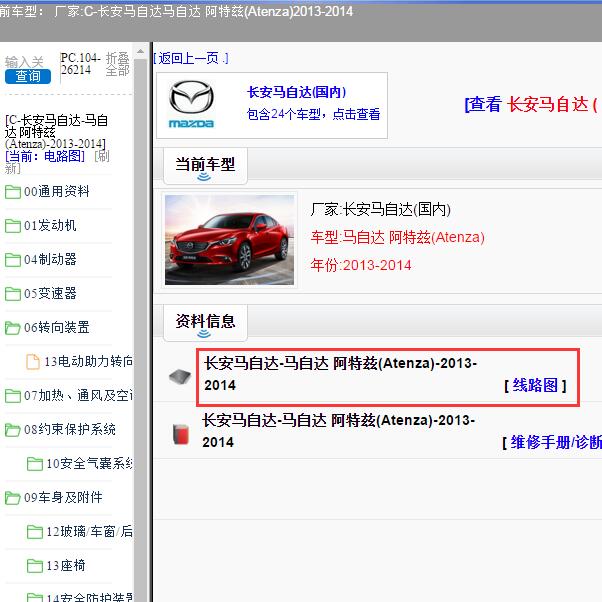Viewport: 602px width, 602px height.
Task: Click the open folder icon of 08约束保护系统
Action: pos(13,430)
